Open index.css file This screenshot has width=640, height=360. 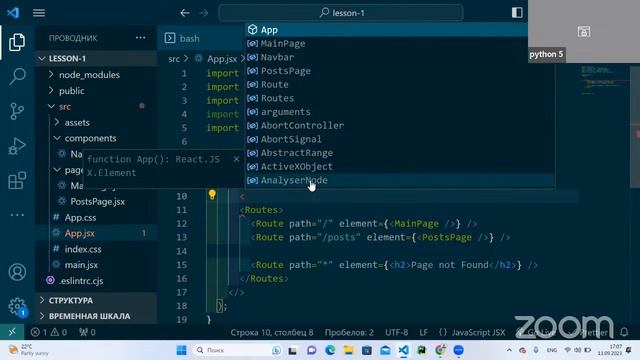tap(82, 249)
